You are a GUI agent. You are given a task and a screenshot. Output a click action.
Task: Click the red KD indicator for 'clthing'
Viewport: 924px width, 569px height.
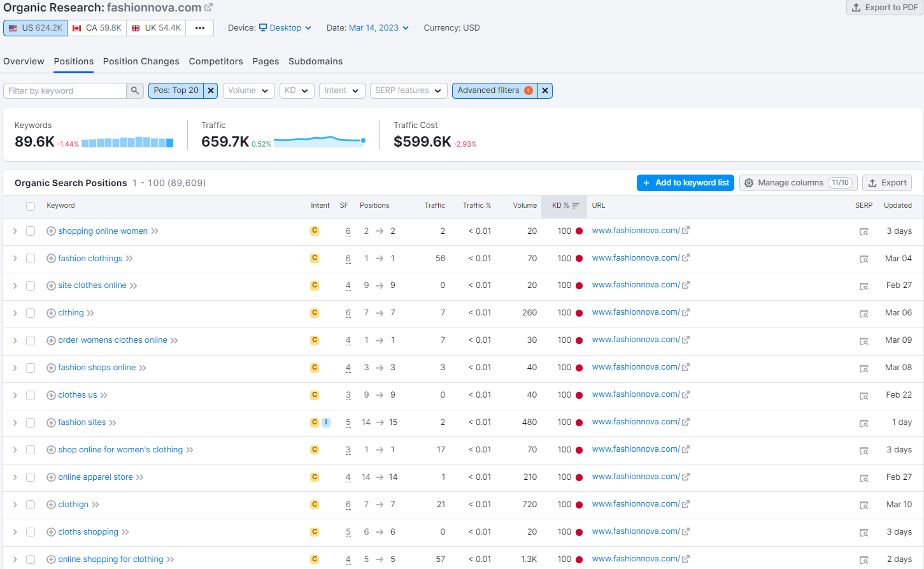point(579,313)
